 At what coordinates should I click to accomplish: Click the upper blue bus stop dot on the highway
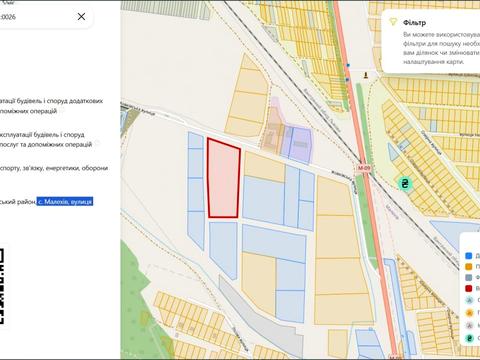pyautogui.click(x=348, y=65)
